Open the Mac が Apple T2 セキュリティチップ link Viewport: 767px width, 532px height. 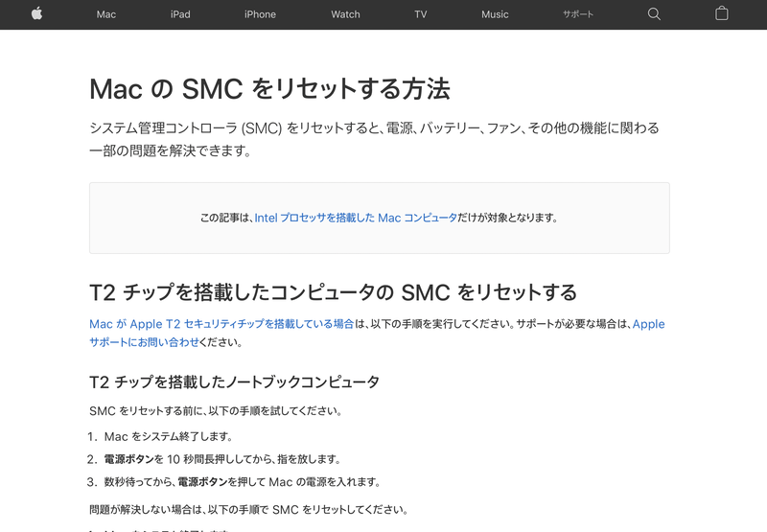(x=221, y=324)
